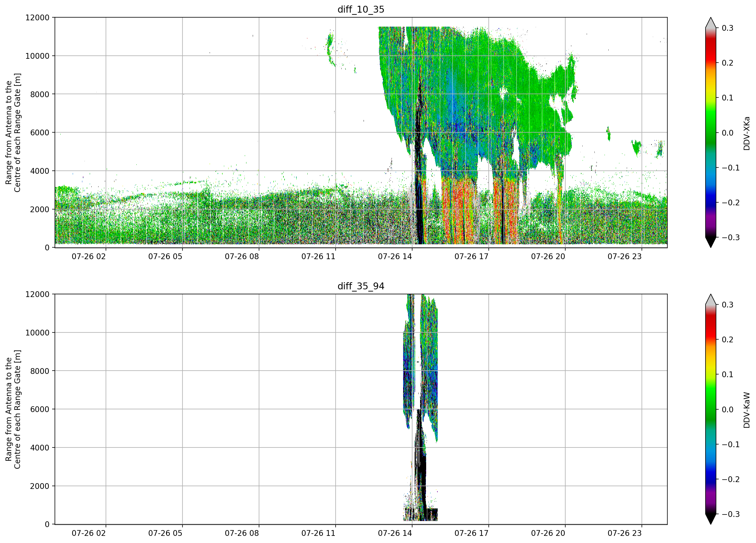The image size is (756, 543).
Task: Click the 07-26 23 tick label in bottom plot
Action: point(624,533)
